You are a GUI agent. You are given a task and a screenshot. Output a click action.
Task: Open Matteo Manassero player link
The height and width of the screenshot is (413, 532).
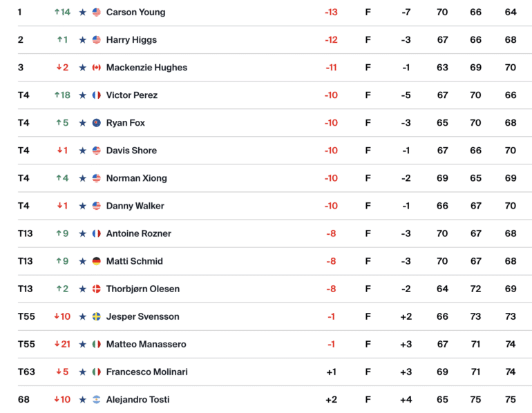pos(146,344)
